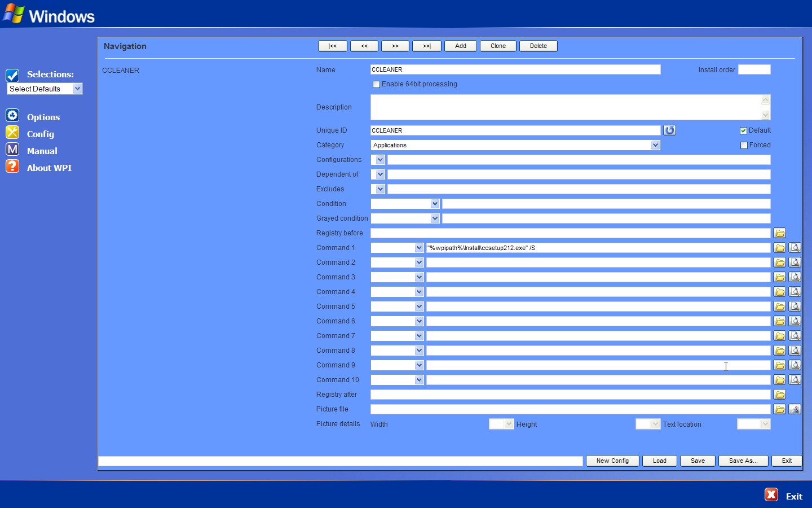812x508 pixels.
Task: Click into the Name input field
Action: click(515, 69)
